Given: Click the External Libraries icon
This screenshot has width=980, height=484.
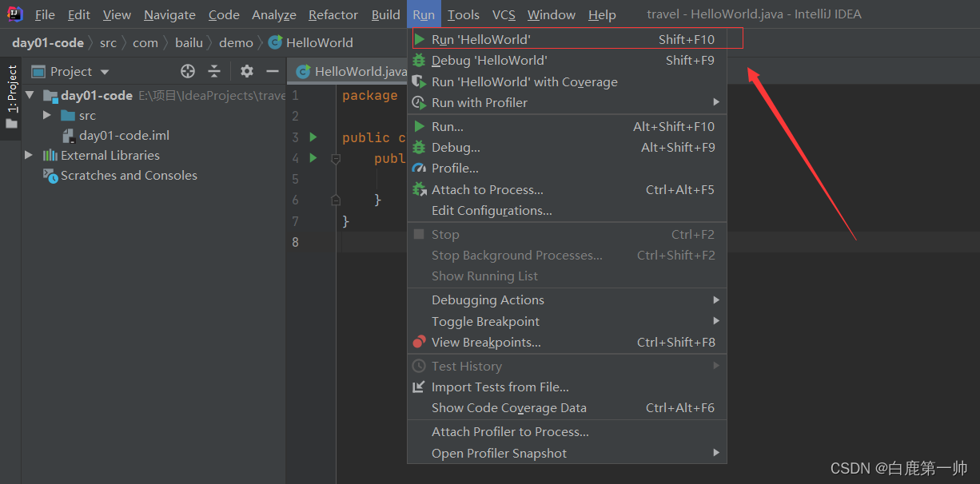Looking at the screenshot, I should point(50,155).
